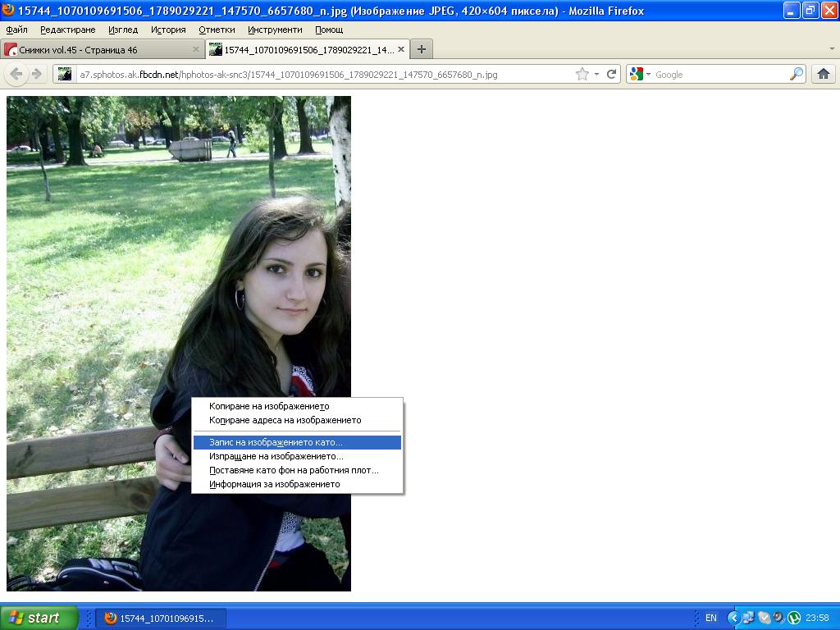Open the URL history dropdown arrow
Screen dimensions: 840x630
tap(596, 75)
